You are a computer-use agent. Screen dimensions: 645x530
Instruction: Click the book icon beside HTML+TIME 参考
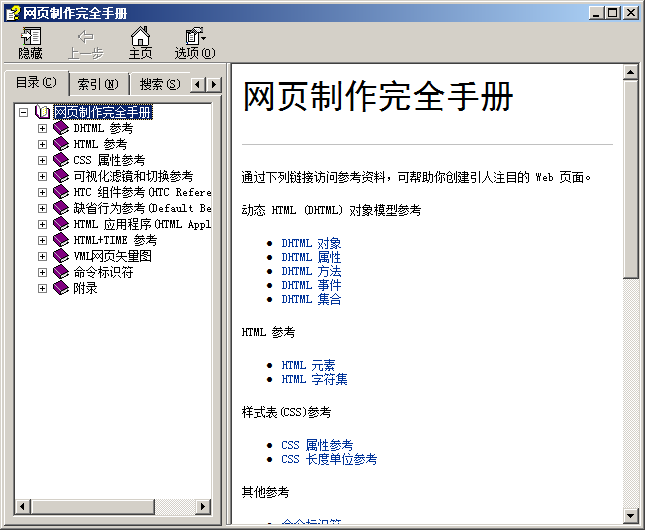[x=61, y=240]
